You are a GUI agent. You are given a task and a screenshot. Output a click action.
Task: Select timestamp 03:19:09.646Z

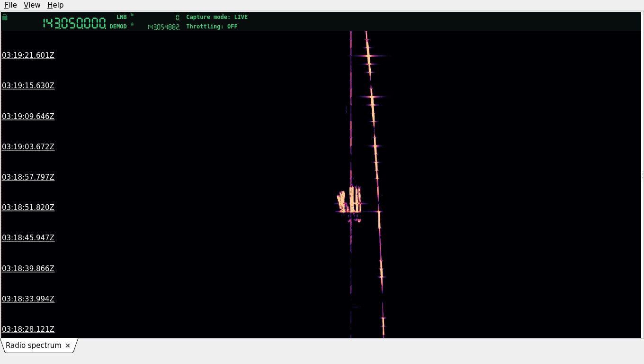click(x=28, y=116)
